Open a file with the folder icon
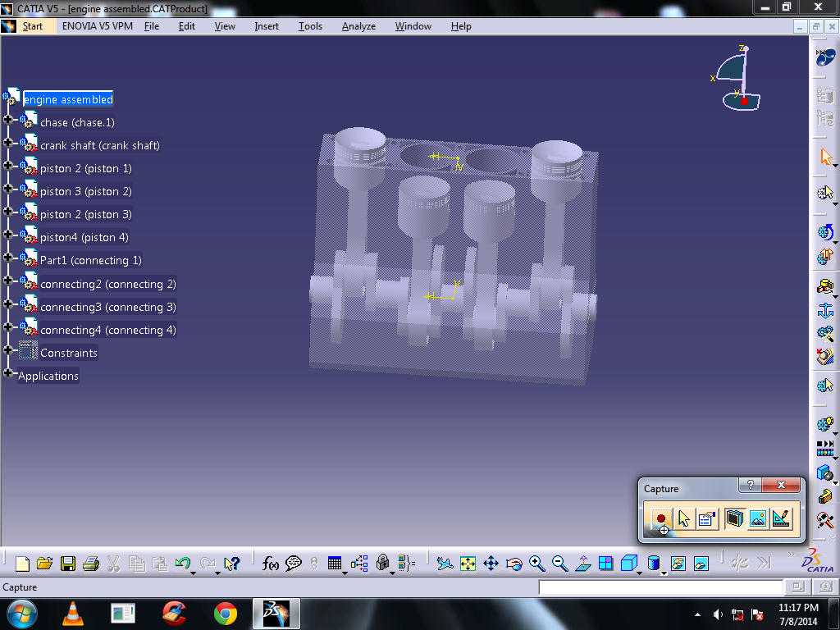Image resolution: width=840 pixels, height=630 pixels. [45, 564]
